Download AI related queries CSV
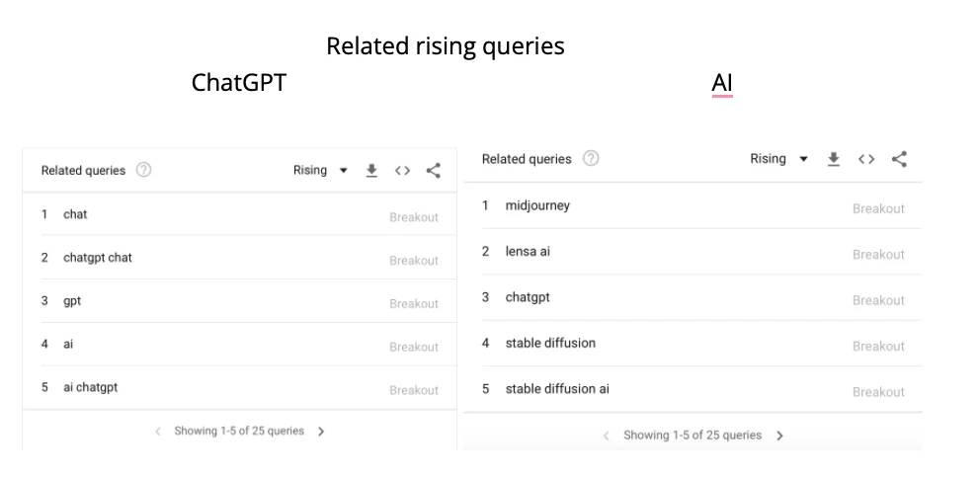 point(834,159)
